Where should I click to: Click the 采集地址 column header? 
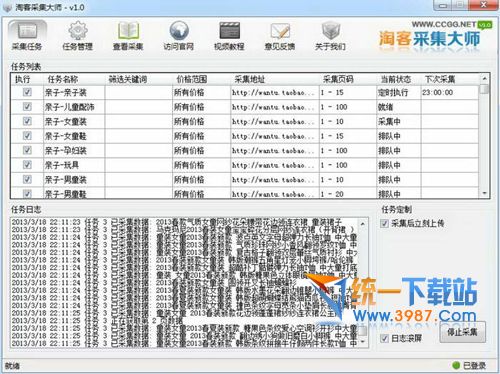[250, 79]
